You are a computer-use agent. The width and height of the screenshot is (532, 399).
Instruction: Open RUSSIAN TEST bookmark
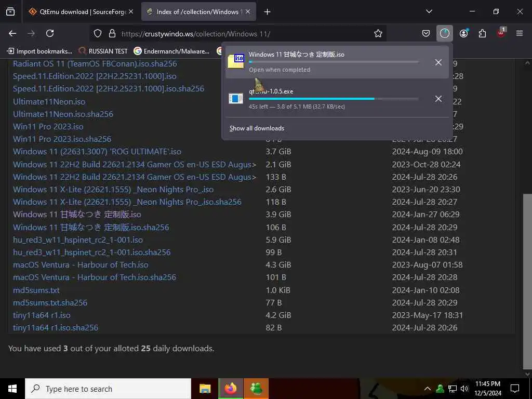tap(103, 51)
